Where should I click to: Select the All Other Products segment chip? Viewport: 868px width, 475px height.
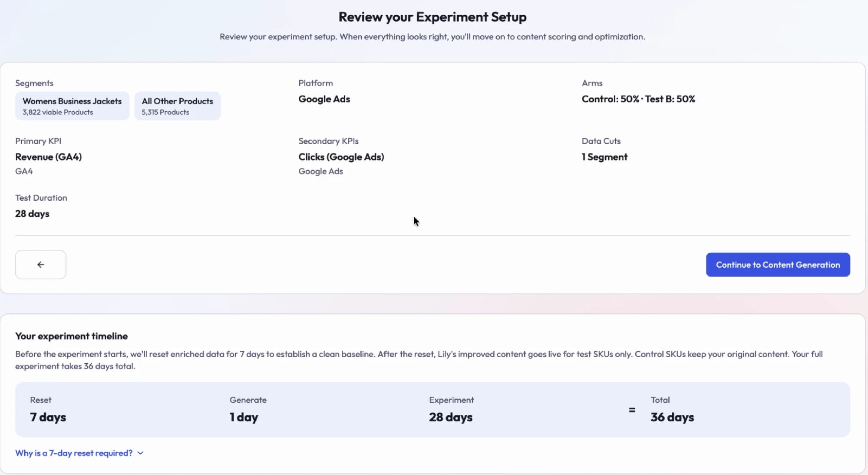[x=178, y=106]
